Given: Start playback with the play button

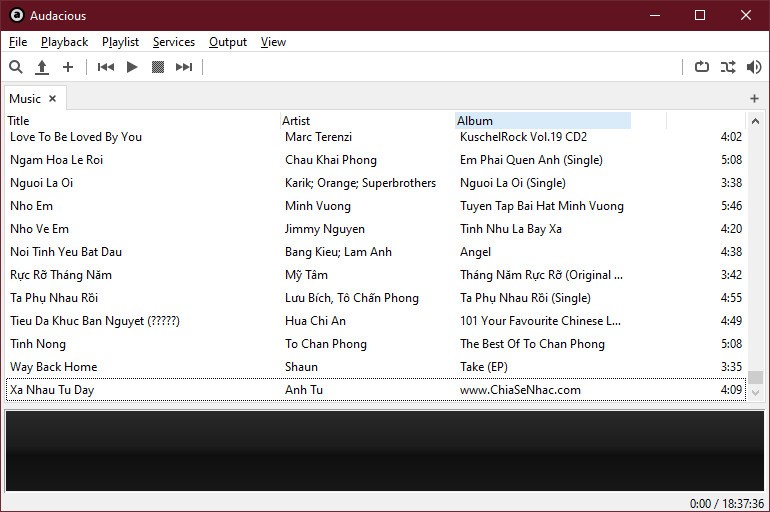Looking at the screenshot, I should tap(132, 67).
